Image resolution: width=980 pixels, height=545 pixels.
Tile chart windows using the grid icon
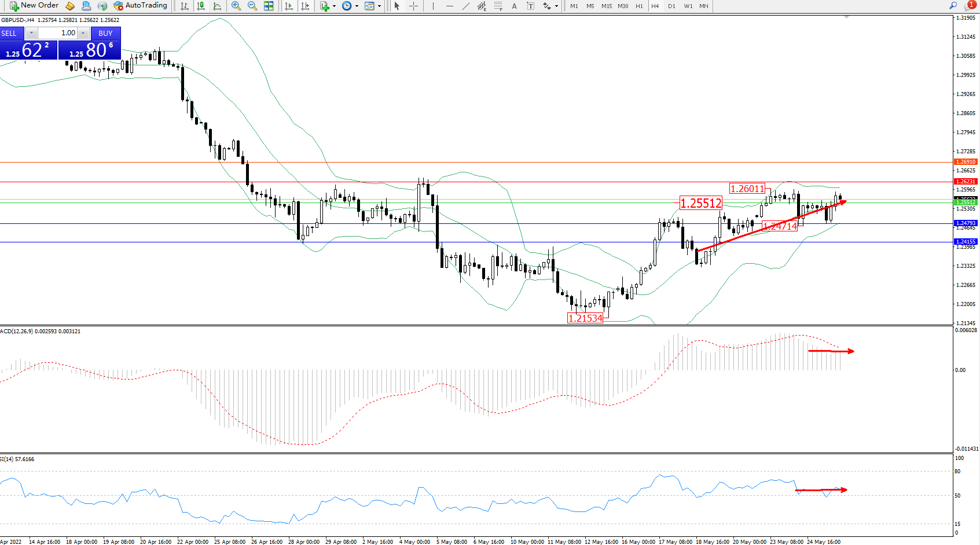pyautogui.click(x=269, y=6)
